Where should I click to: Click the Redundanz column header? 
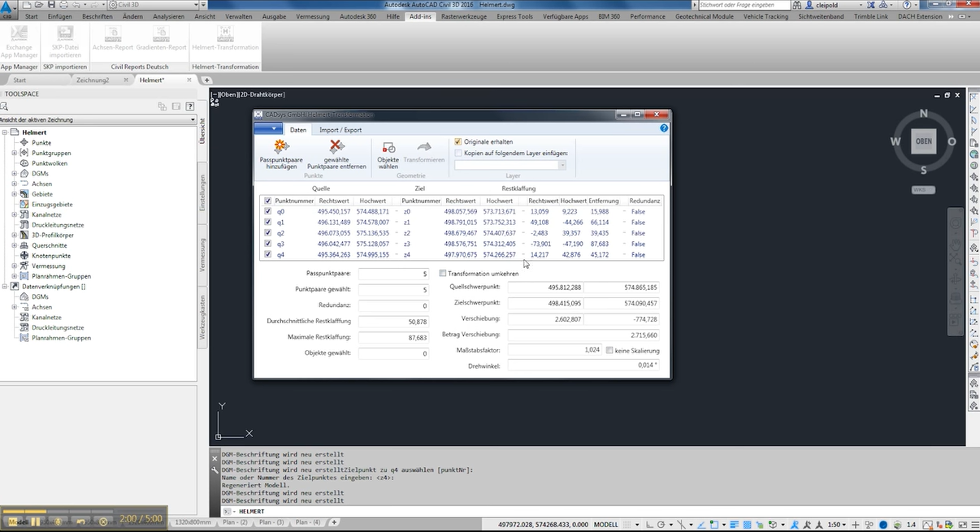645,201
